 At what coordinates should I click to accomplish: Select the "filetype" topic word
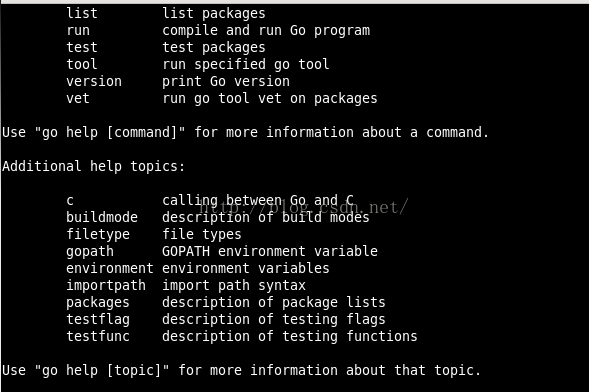click(98, 234)
